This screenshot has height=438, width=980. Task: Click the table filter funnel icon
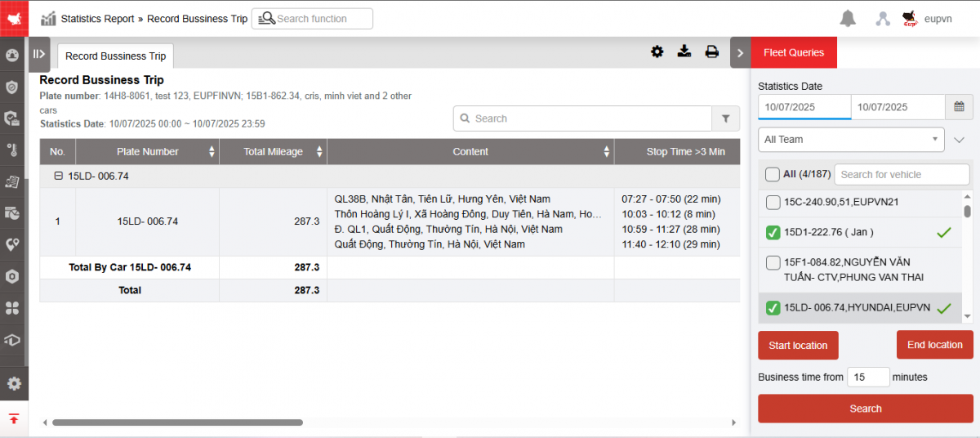725,118
